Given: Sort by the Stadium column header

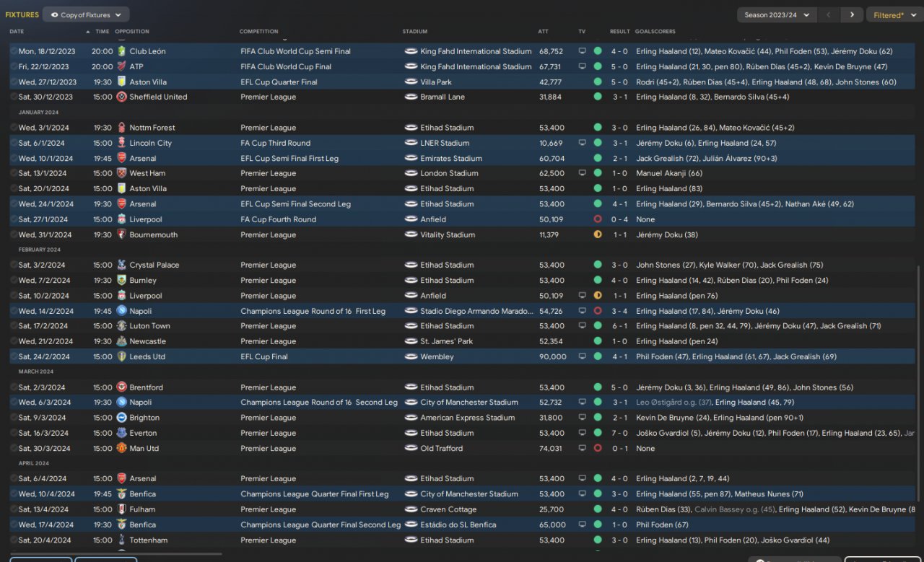Looking at the screenshot, I should pyautogui.click(x=415, y=32).
